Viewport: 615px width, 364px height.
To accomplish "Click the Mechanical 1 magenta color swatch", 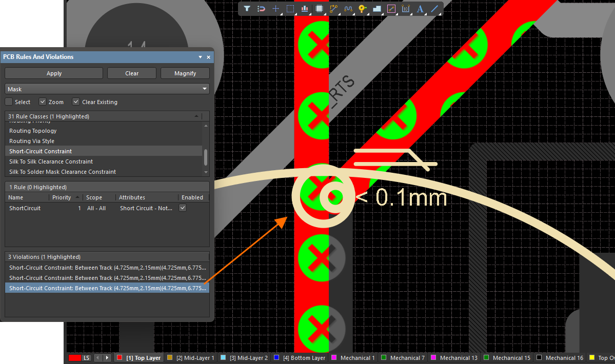I will [334, 357].
